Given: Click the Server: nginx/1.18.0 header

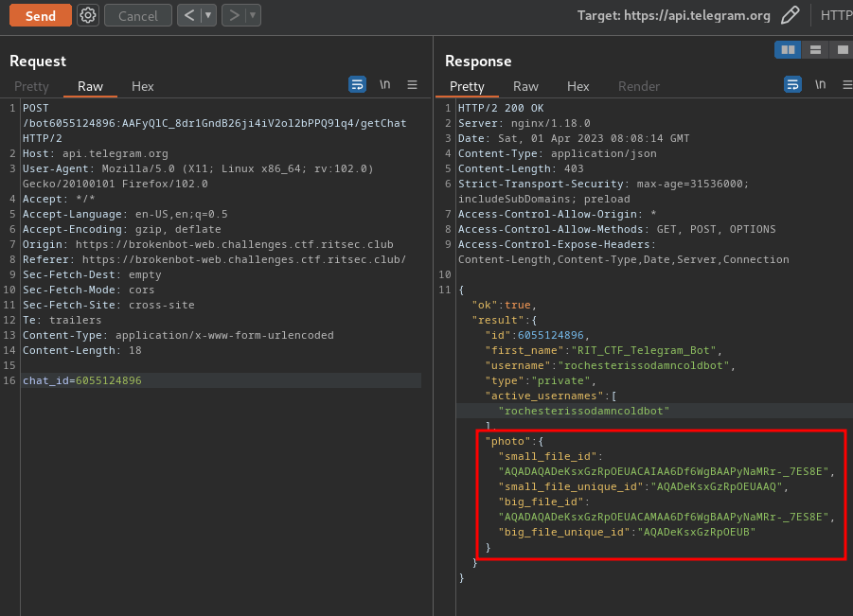Looking at the screenshot, I should click(524, 123).
